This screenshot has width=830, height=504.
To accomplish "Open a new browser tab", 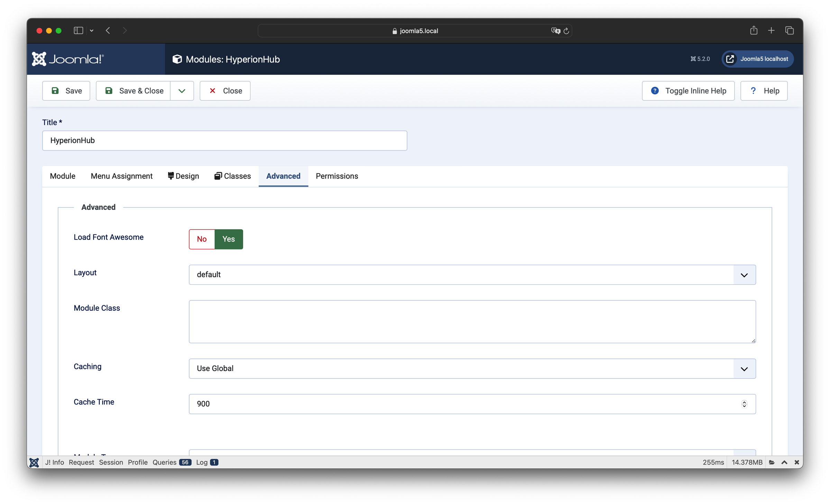I will coord(771,30).
